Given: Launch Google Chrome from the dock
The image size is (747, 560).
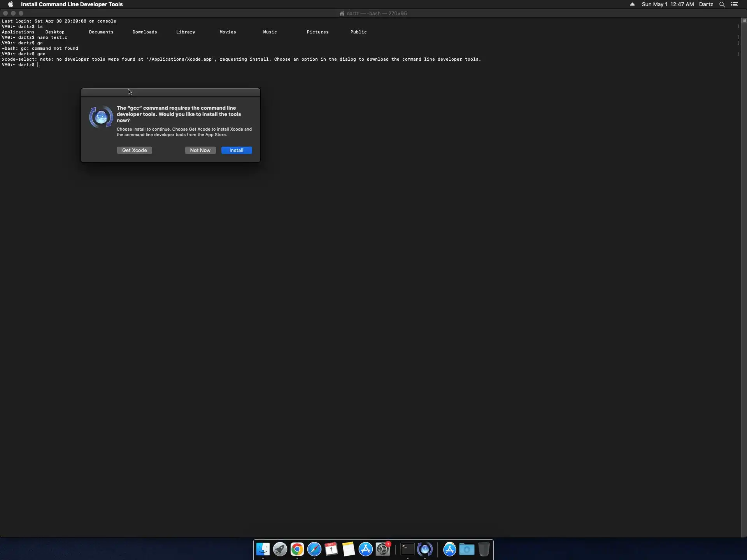Looking at the screenshot, I should point(297,549).
